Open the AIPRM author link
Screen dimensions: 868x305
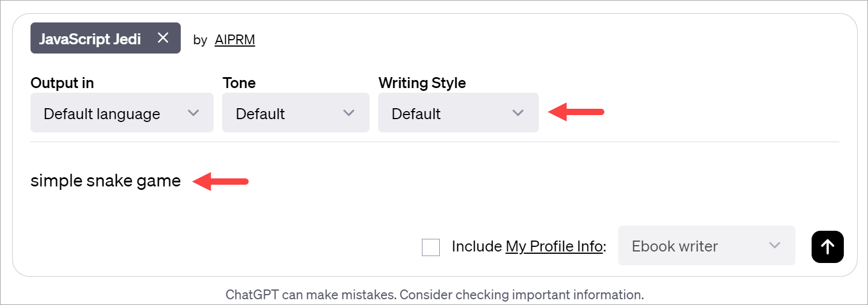click(x=234, y=40)
